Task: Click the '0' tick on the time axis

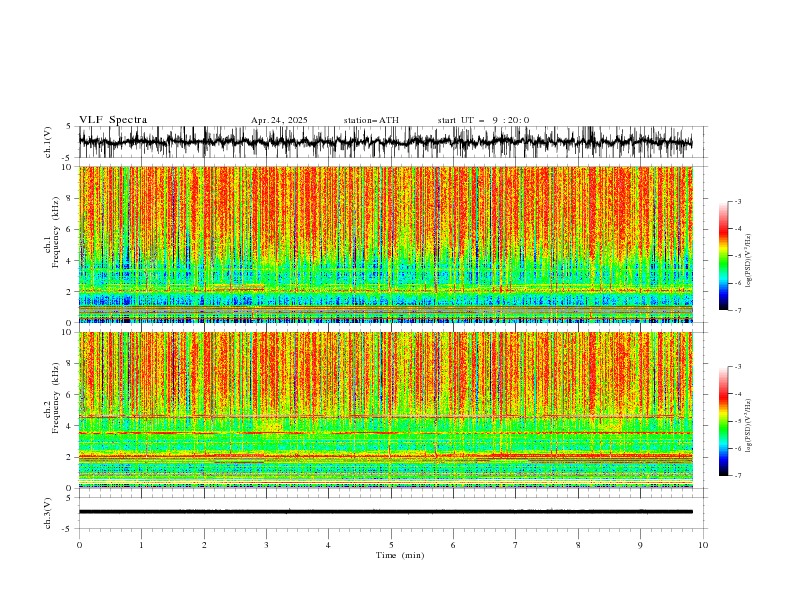Action: coord(79,545)
